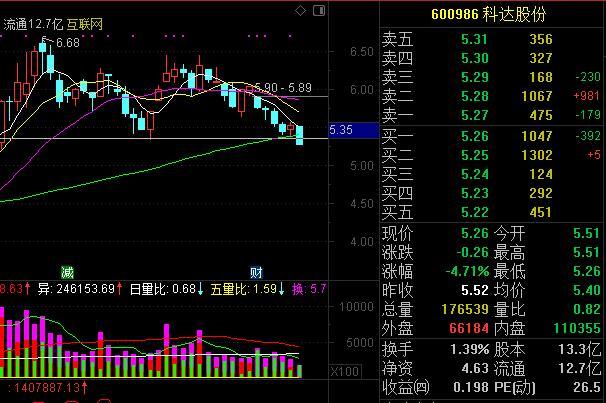Click the X100 volume scale box
Screen dimensions: 606x403
(x=345, y=372)
